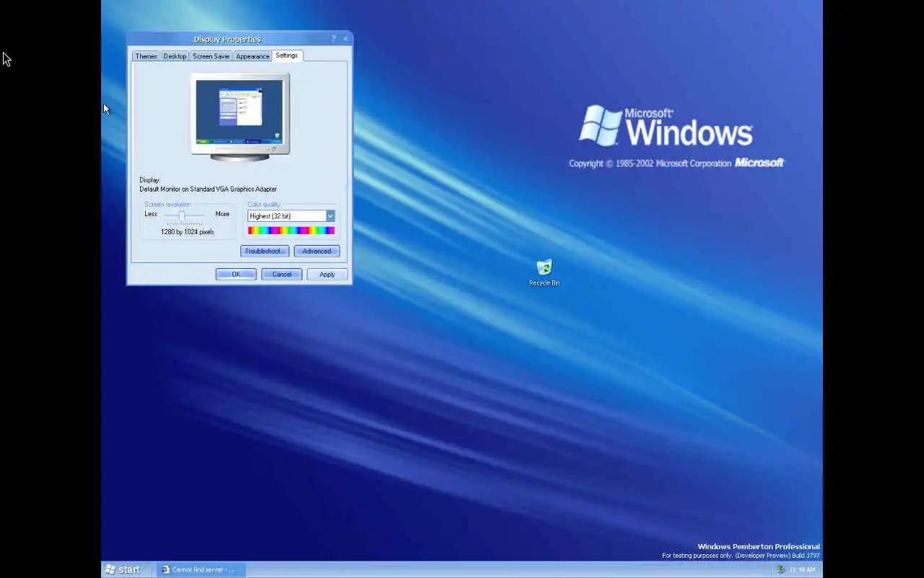Cancel the Display Properties dialog
Viewport: 924px width, 578px height.
[282, 275]
